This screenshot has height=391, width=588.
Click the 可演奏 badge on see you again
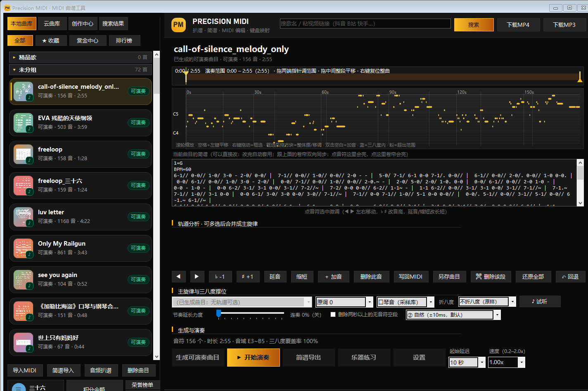point(138,280)
